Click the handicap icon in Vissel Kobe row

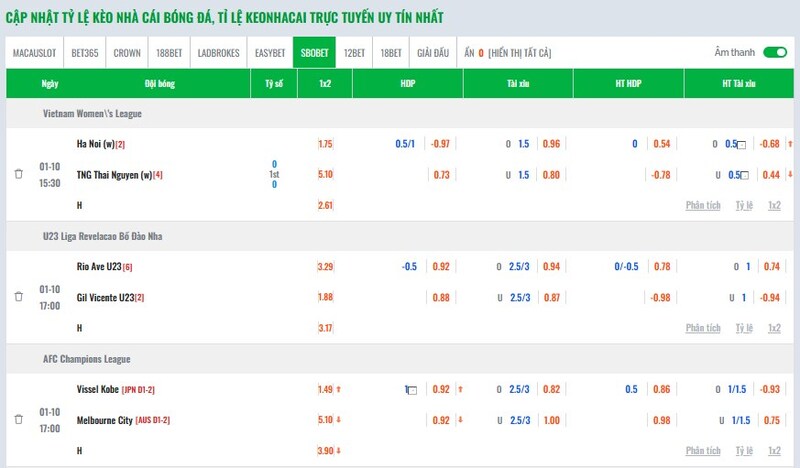[410, 390]
